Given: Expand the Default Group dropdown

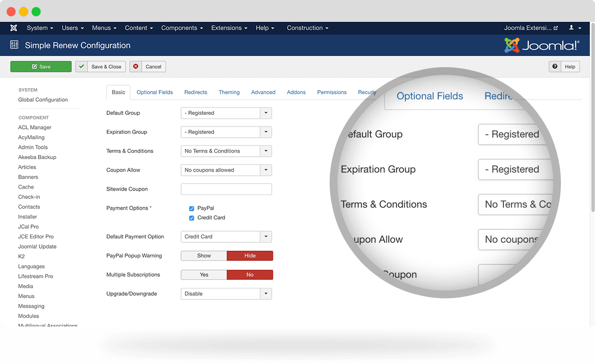Looking at the screenshot, I should click(x=266, y=113).
